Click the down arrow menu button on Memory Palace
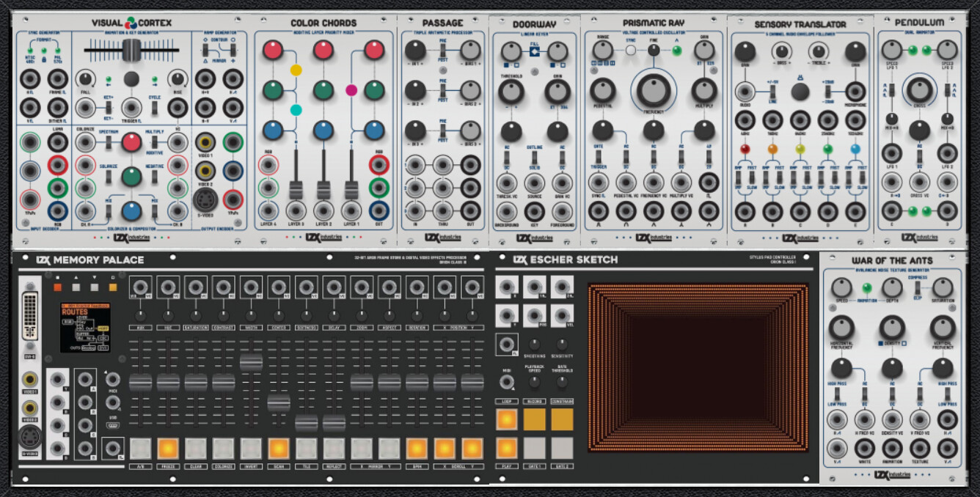 94,288
